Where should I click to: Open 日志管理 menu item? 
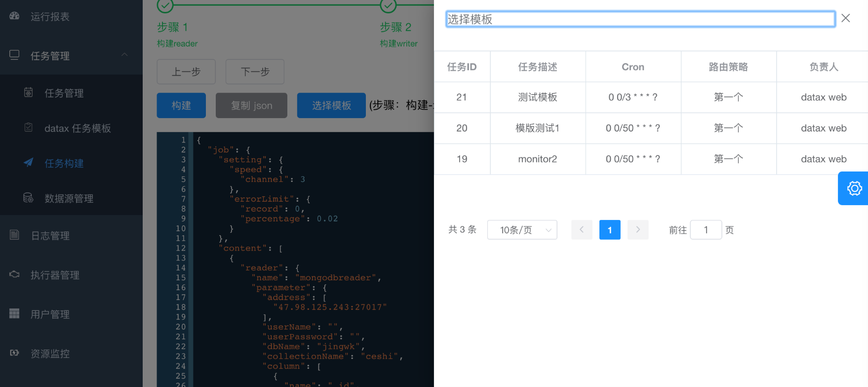tap(50, 236)
